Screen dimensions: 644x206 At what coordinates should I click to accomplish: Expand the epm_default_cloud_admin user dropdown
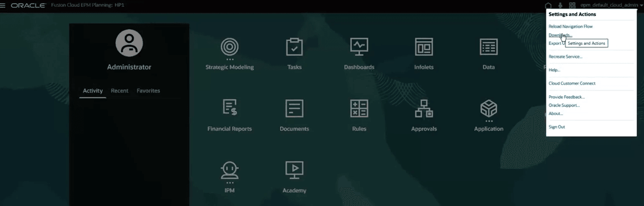point(611,5)
